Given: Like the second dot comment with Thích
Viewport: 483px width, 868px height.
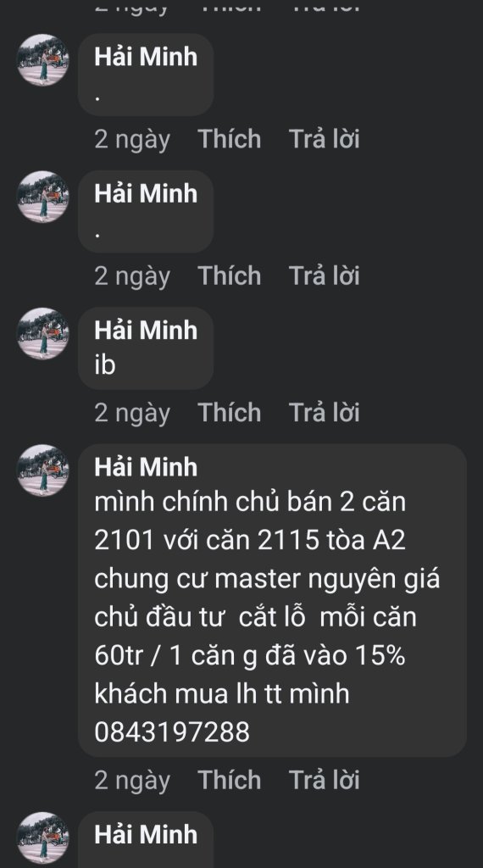Looking at the screenshot, I should pyautogui.click(x=229, y=275).
